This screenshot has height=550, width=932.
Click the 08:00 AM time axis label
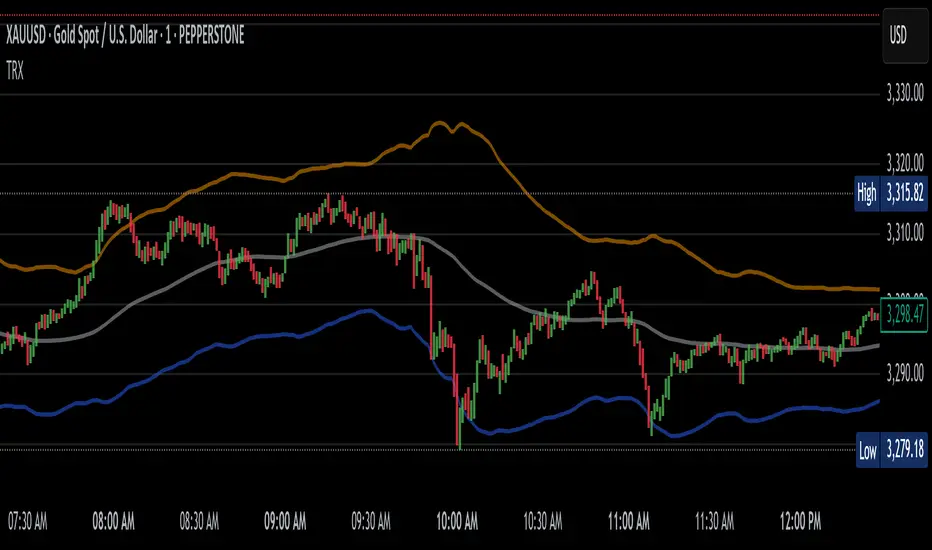click(113, 522)
